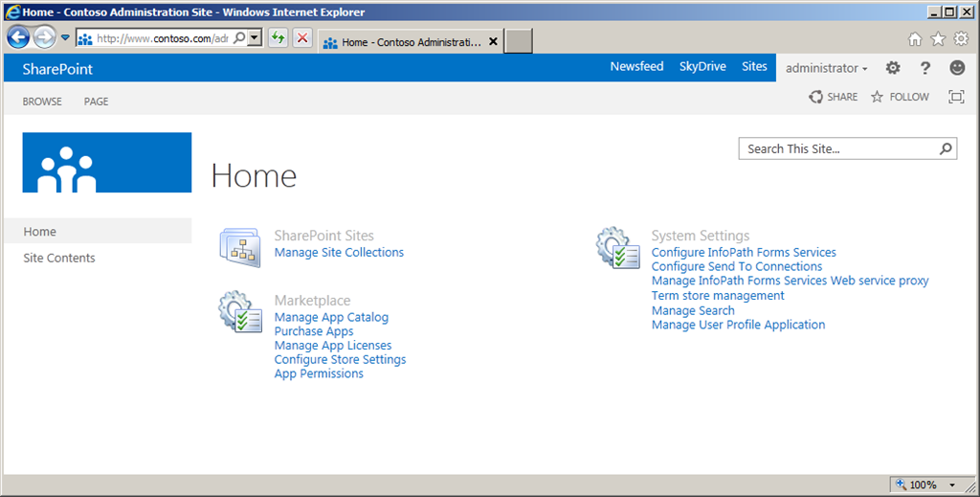Viewport: 980px width, 497px height.
Task: Click the Marketplace heading
Action: pos(313,301)
